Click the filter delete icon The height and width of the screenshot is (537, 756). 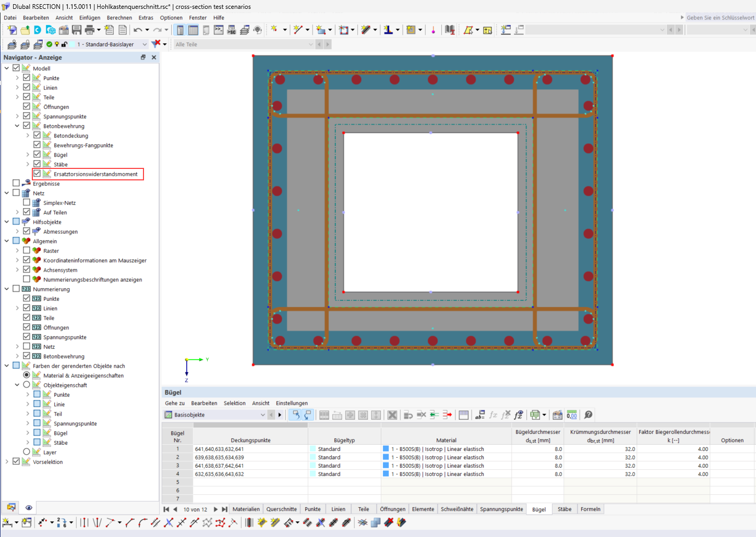click(155, 44)
